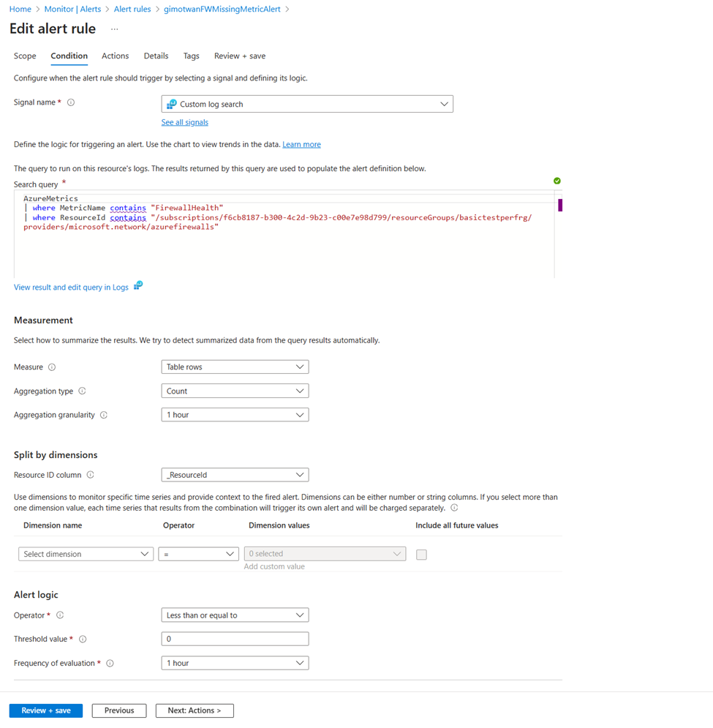The width and height of the screenshot is (713, 728).
Task: Open the Resource ID column dropdown
Action: point(235,475)
